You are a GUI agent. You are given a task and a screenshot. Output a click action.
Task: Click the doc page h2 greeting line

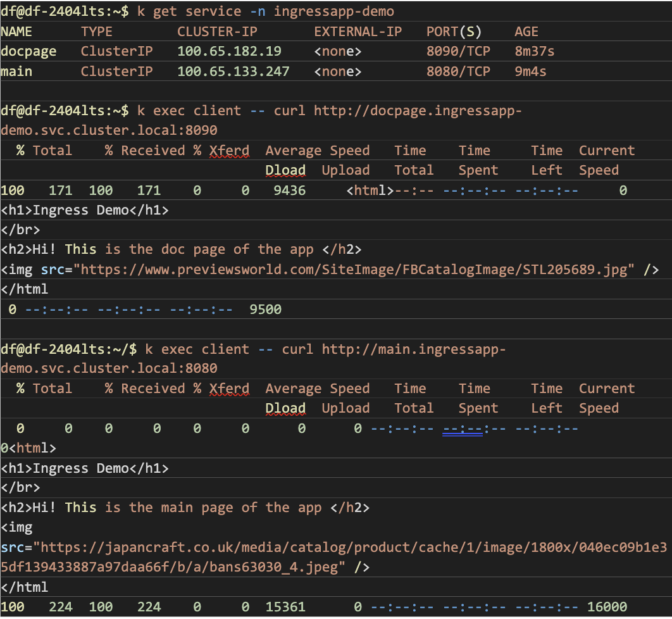coord(180,249)
